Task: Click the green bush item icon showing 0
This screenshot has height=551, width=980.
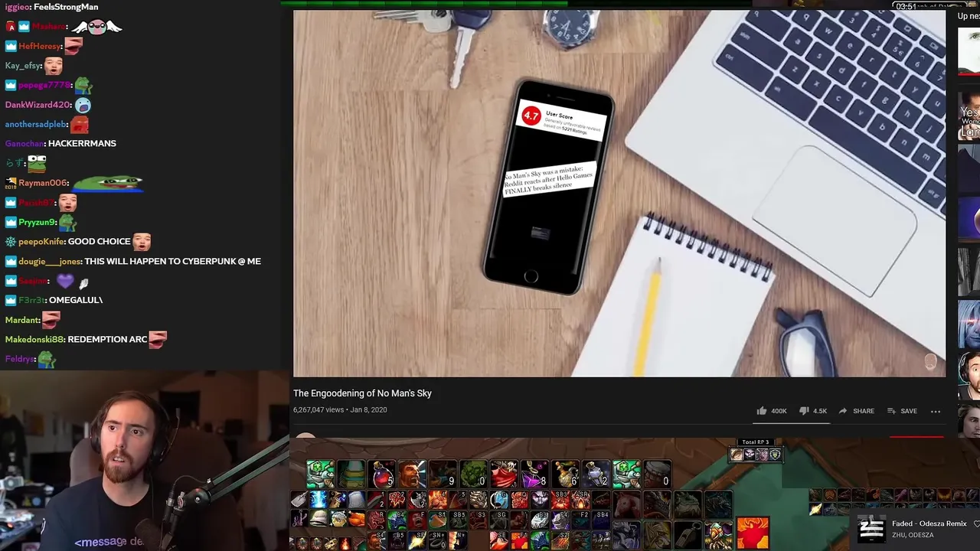Action: point(474,474)
